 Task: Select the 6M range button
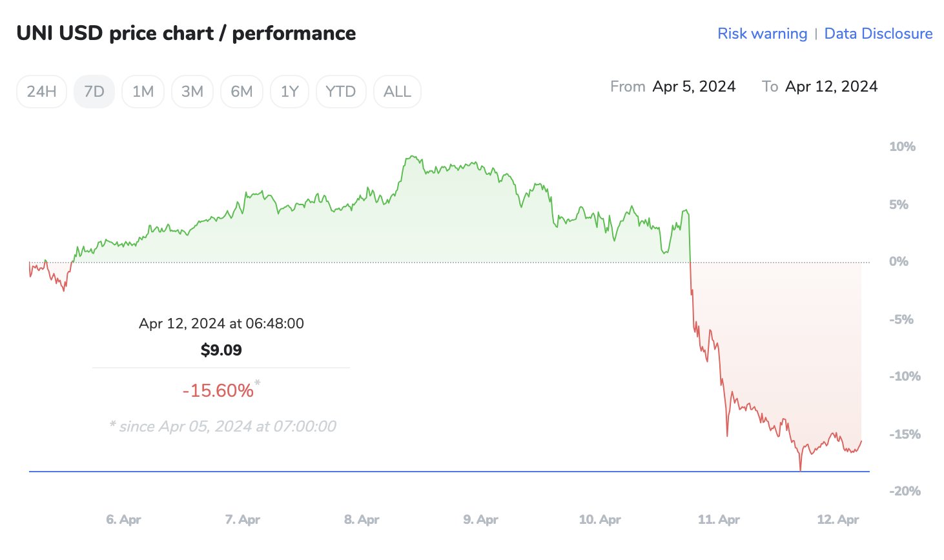coord(241,92)
